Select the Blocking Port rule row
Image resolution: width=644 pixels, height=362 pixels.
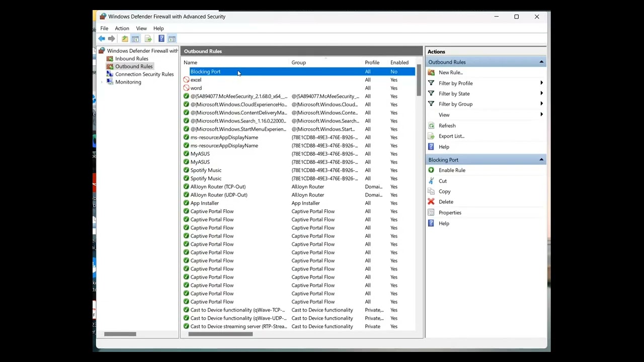(298, 71)
